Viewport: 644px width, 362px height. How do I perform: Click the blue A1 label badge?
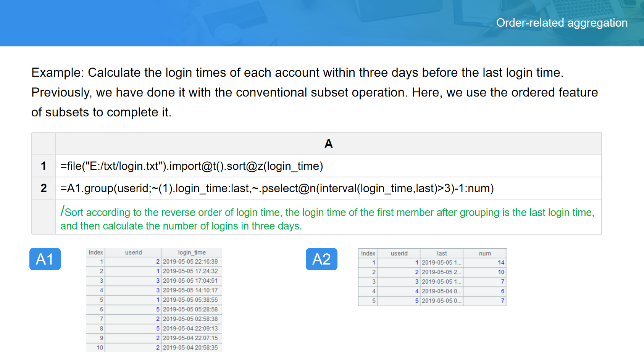click(x=45, y=259)
